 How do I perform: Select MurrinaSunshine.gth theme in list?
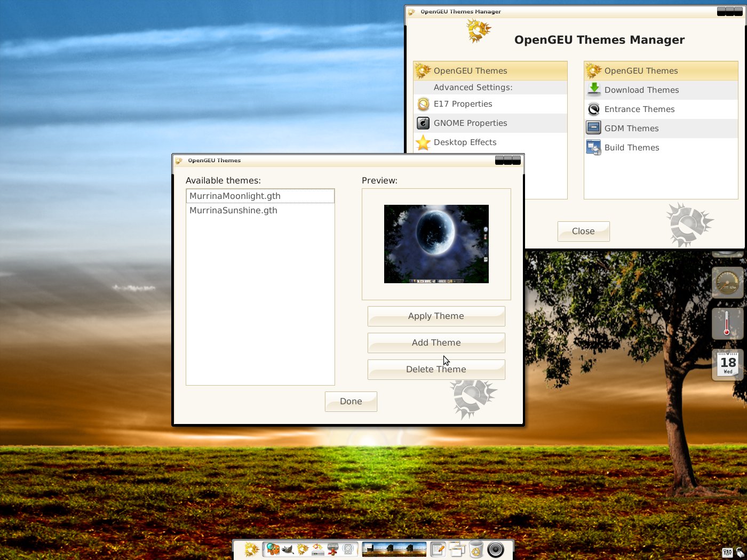click(260, 210)
